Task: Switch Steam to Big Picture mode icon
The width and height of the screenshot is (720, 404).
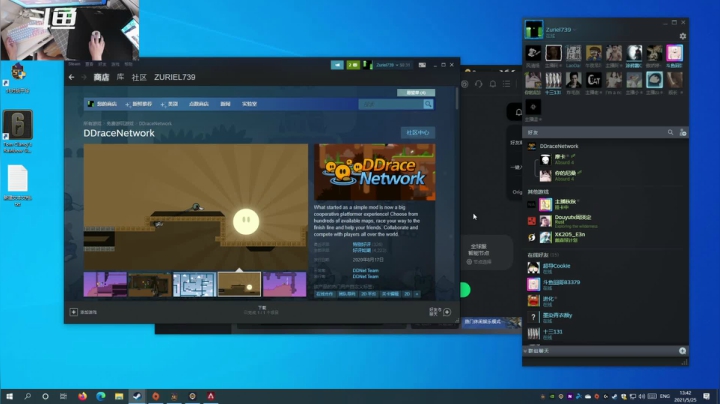Action: click(x=422, y=65)
